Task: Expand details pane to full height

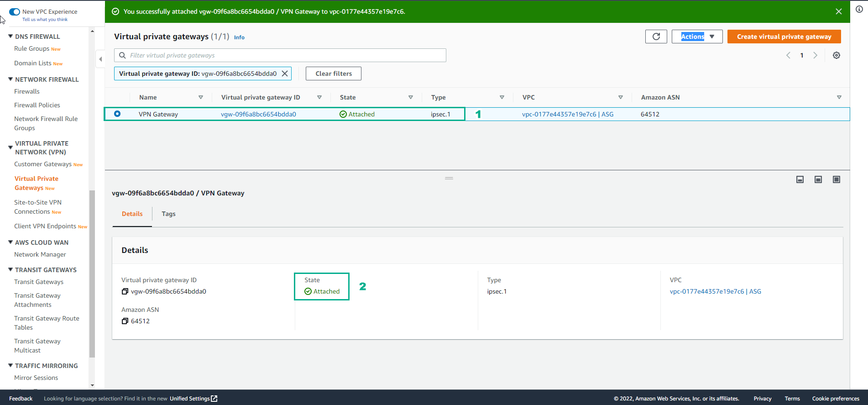Action: 837,179
